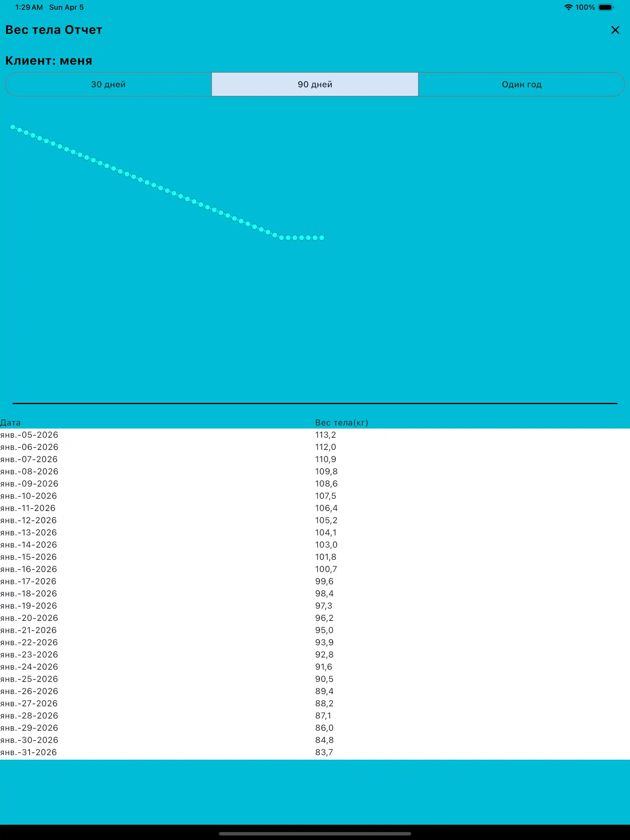Click the weight value 113,2
This screenshot has height=840, width=630.
325,435
